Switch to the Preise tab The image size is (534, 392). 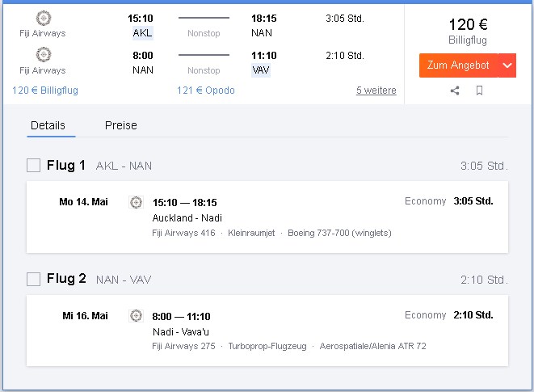pyautogui.click(x=121, y=125)
